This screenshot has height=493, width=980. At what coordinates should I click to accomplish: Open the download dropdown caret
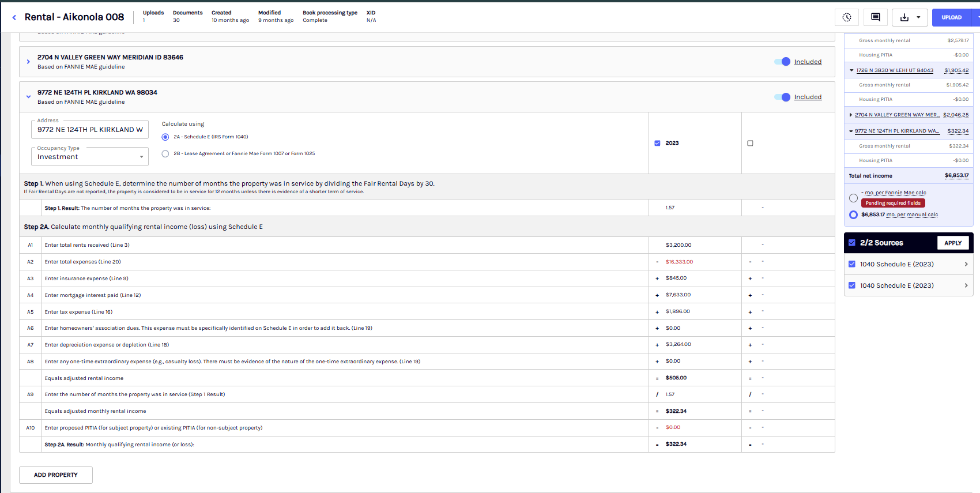[x=918, y=17]
